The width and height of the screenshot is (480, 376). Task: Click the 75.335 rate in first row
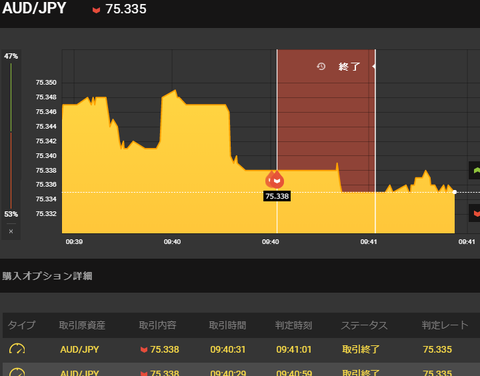tap(437, 349)
